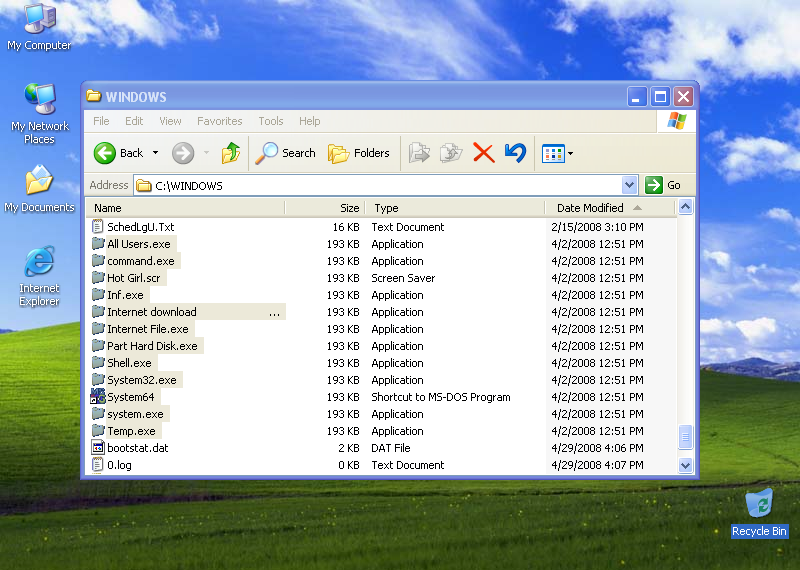This screenshot has height=570, width=800.
Task: Click the "16 KB" size cell
Action: pos(346,227)
